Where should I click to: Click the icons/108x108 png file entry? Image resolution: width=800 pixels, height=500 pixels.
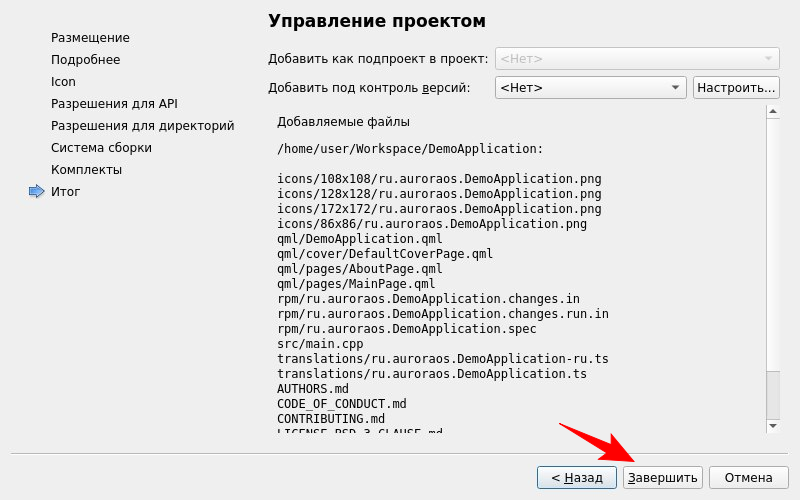pyautogui.click(x=439, y=179)
